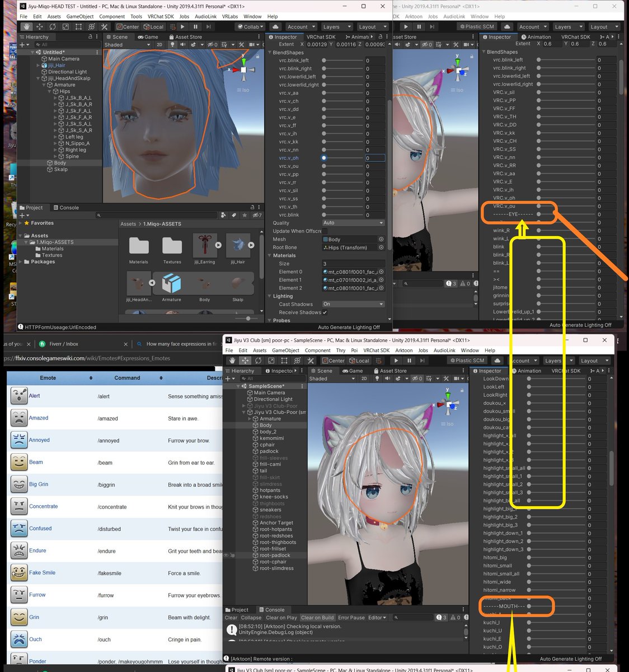Switch to Console tab in Jiyu-Miqo window
Screen dimensions: 629x672
point(65,207)
